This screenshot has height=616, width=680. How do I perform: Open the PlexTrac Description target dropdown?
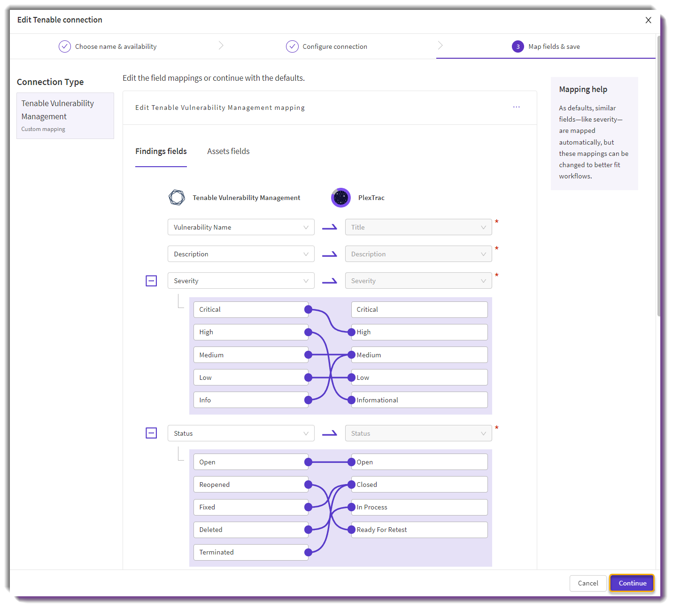pyautogui.click(x=418, y=254)
